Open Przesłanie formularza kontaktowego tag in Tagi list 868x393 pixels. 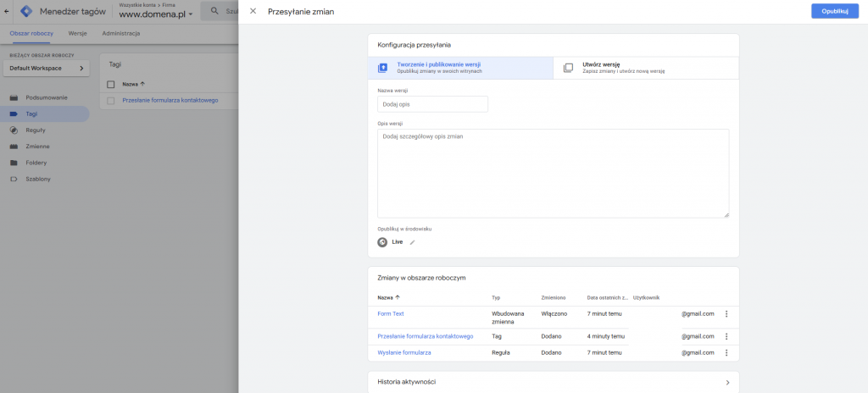170,101
